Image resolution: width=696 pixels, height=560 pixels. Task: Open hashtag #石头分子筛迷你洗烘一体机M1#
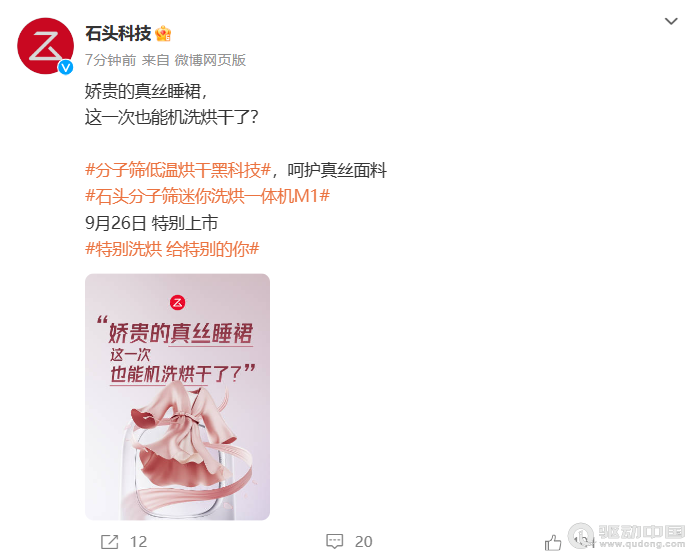point(207,196)
